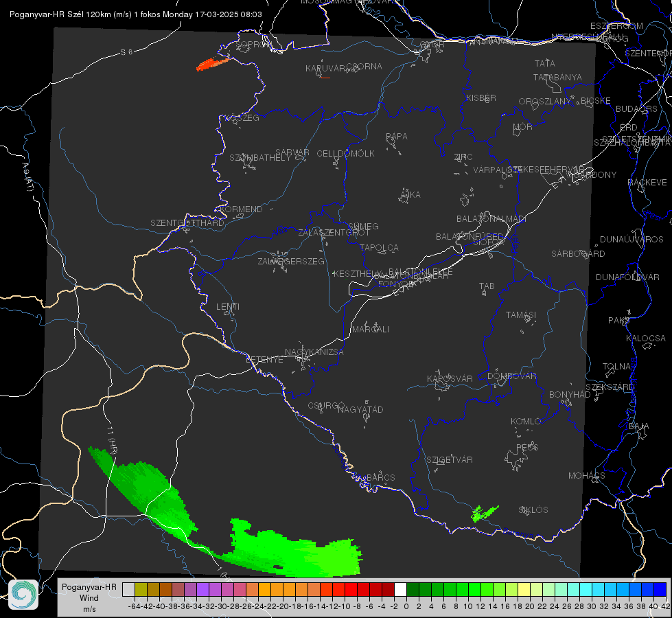The width and height of the screenshot is (672, 618).
Task: Click the MÓR town label
Action: click(x=523, y=126)
